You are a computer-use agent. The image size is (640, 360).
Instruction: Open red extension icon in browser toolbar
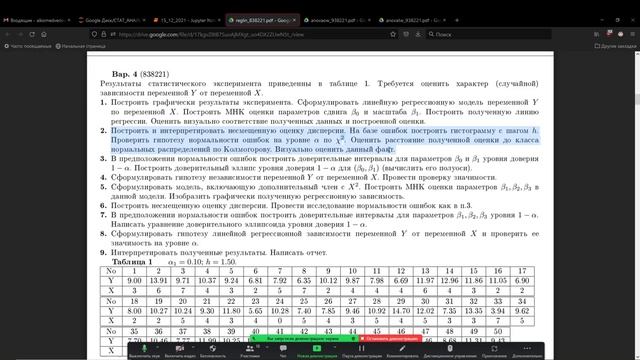(x=609, y=34)
